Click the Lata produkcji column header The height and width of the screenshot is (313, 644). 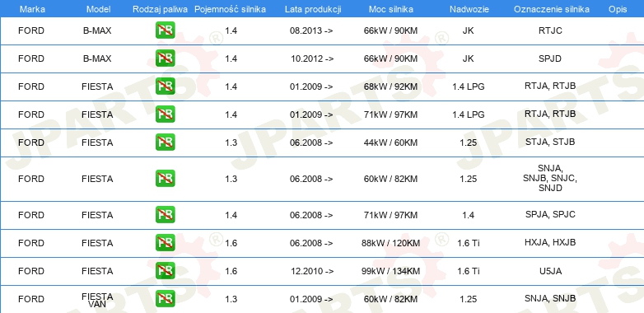tap(313, 9)
